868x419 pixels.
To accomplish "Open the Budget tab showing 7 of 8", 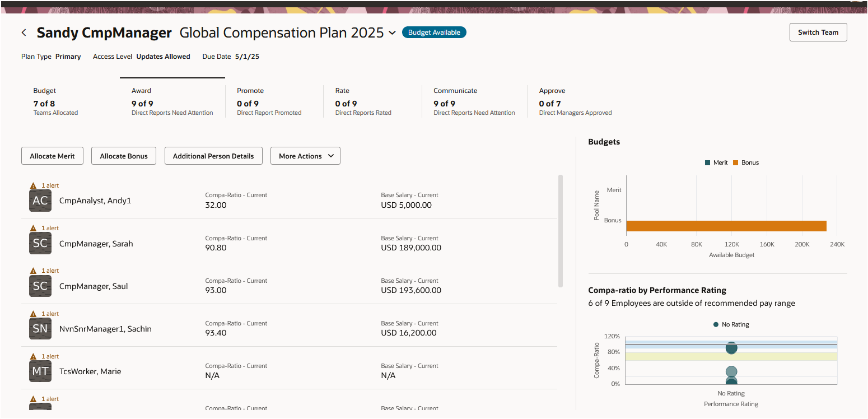I will coord(55,101).
